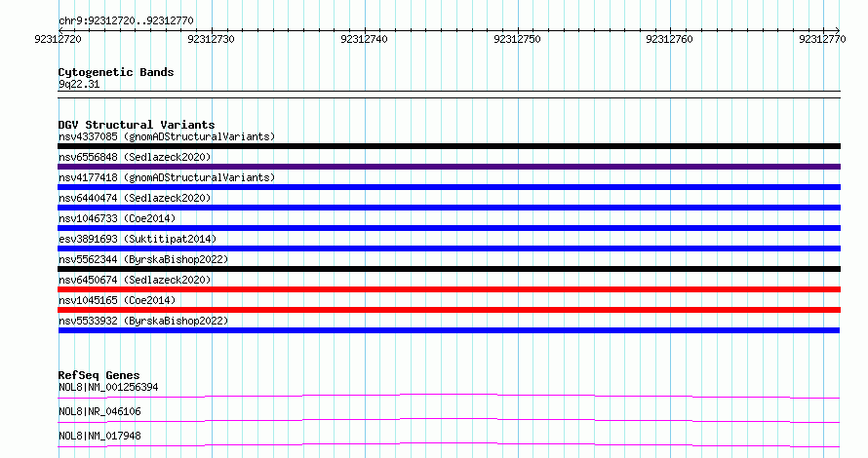Click the black bar of nsv5562344
This screenshot has width=868, height=458.
click(449, 269)
